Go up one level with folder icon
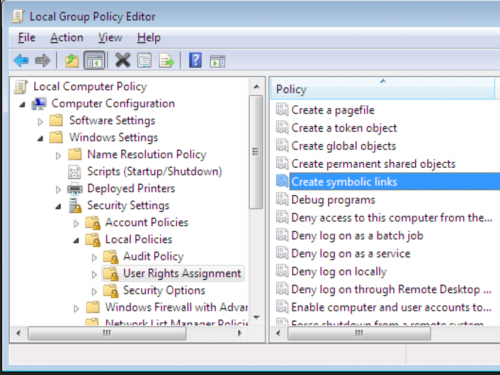The width and height of the screenshot is (500, 375). (x=72, y=61)
